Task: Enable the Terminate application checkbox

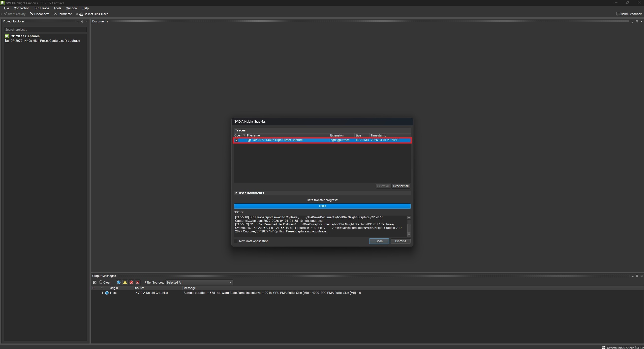Action: coord(236,241)
